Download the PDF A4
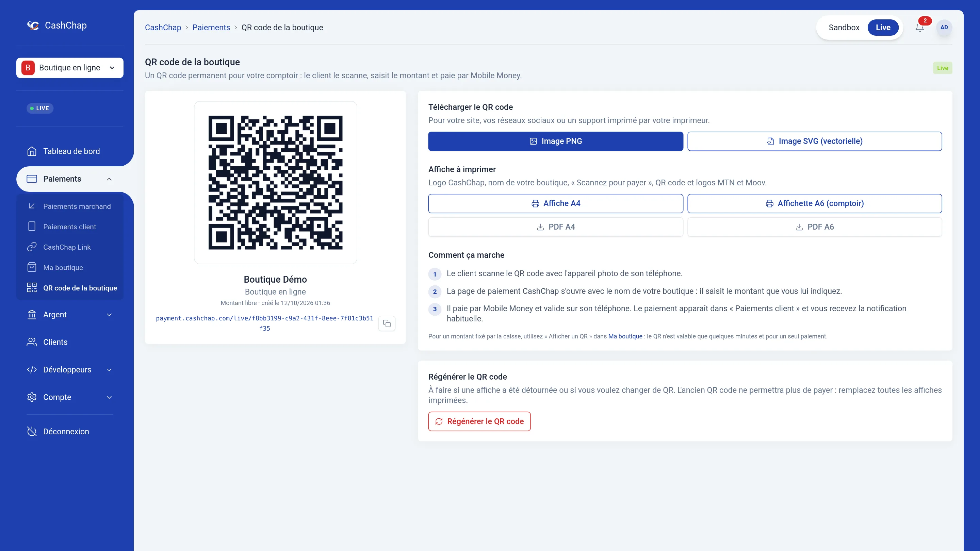Viewport: 980px width, 551px height. tap(555, 227)
